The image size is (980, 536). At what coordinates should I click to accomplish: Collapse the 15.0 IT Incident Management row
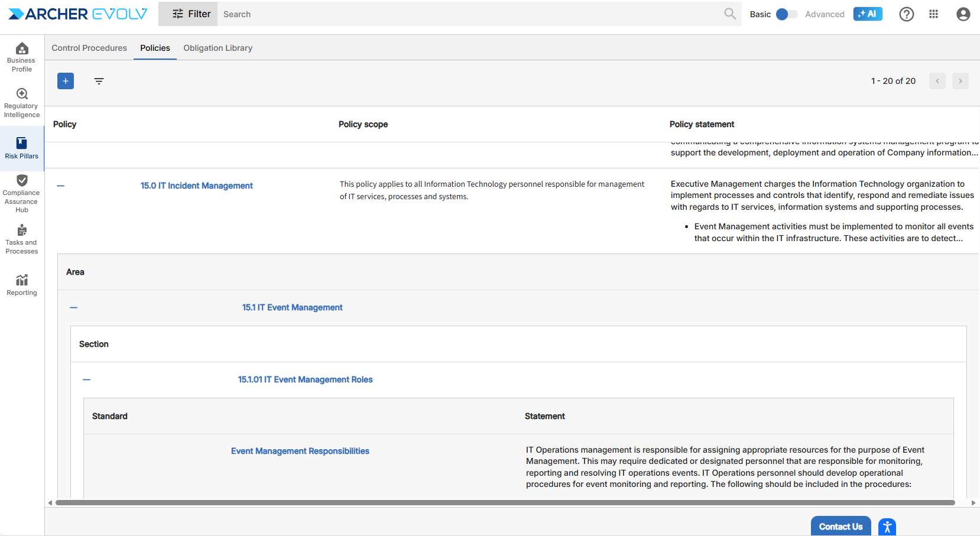[60, 186]
